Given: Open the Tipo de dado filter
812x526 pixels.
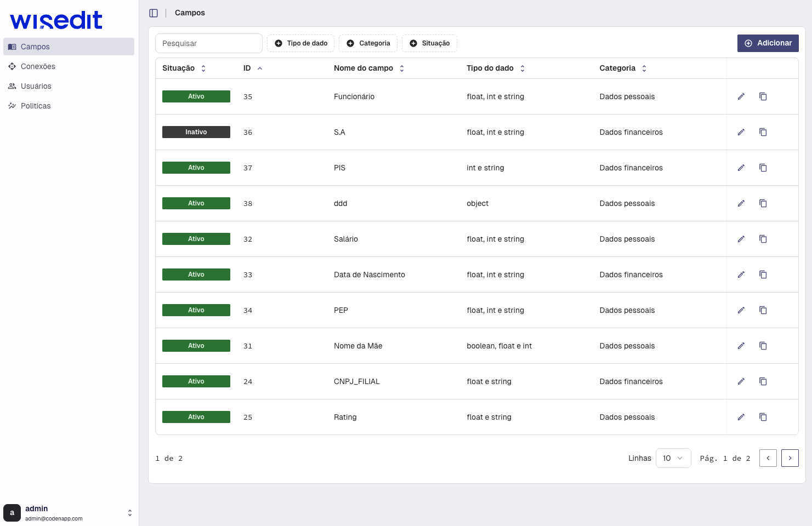Looking at the screenshot, I should click(x=300, y=43).
